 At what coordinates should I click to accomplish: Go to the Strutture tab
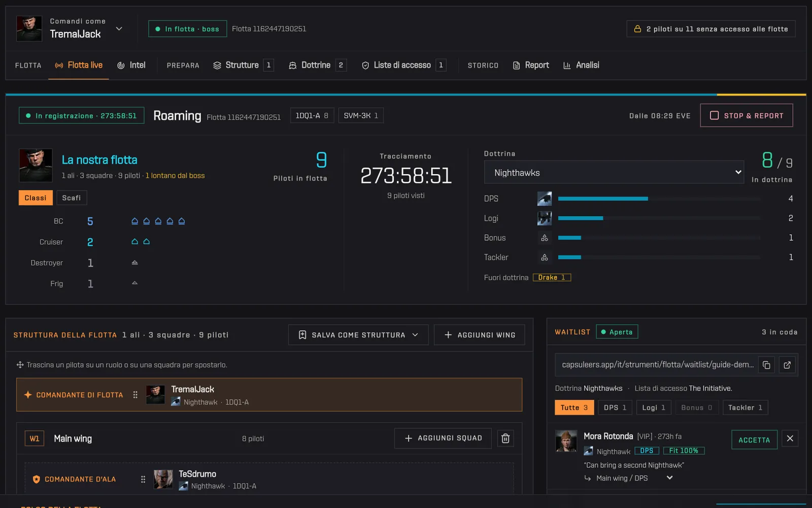[x=243, y=65]
